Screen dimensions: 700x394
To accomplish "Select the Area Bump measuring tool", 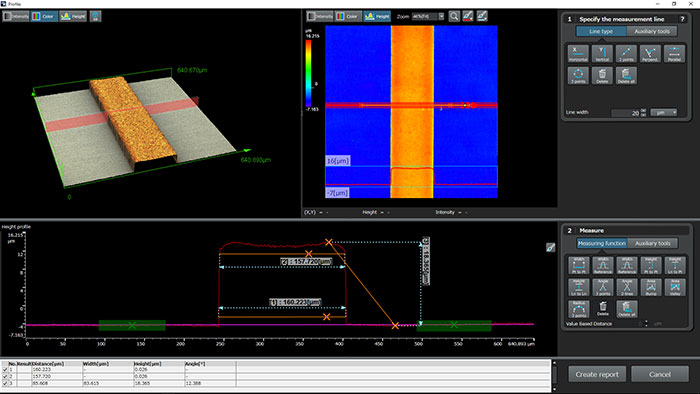I will point(651,287).
